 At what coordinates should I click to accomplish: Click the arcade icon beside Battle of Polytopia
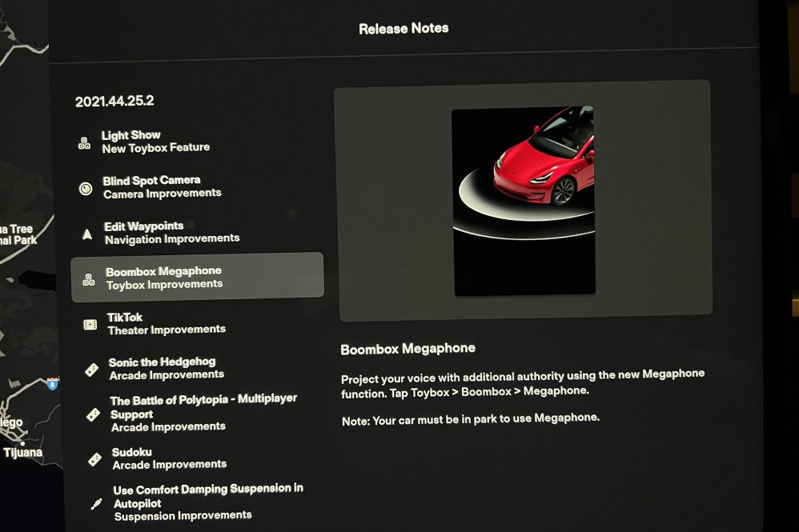point(94,414)
